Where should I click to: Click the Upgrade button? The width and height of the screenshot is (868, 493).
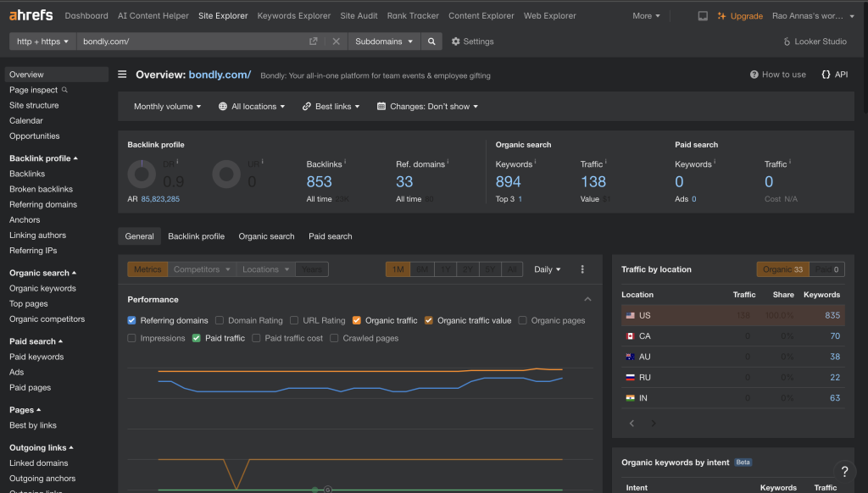[x=739, y=15]
